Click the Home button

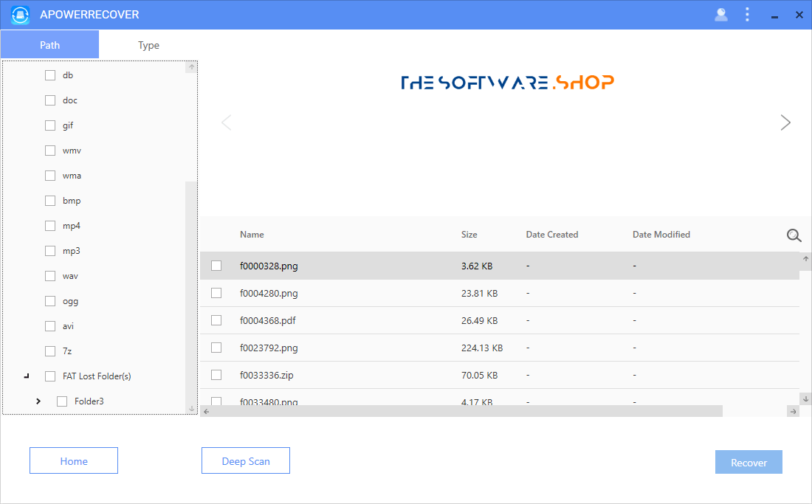click(x=74, y=460)
